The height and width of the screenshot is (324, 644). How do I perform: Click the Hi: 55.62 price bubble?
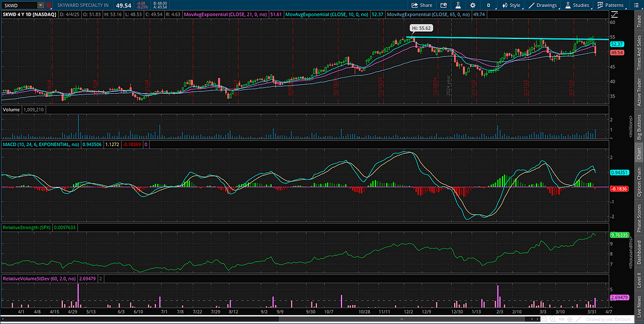pyautogui.click(x=421, y=28)
